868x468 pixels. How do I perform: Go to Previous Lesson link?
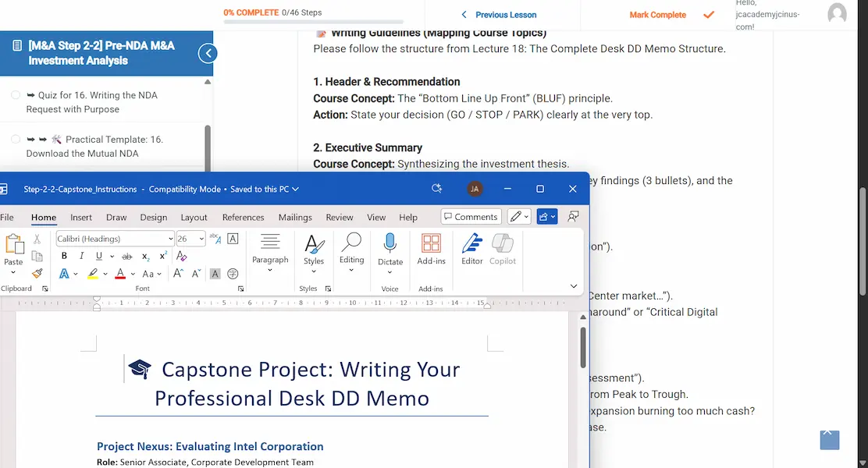pos(498,15)
